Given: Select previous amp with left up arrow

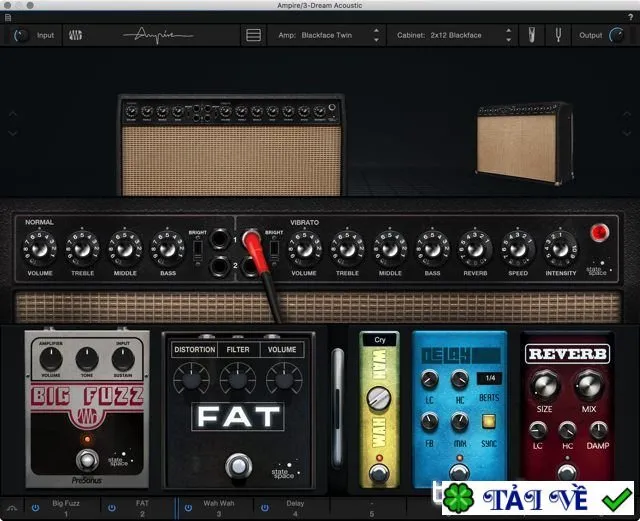Looking at the screenshot, I should (x=13, y=114).
